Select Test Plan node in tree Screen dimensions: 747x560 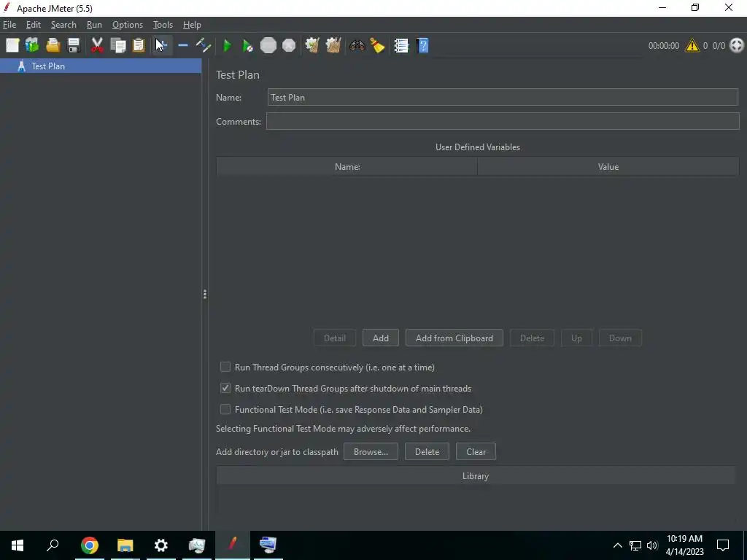(x=101, y=66)
